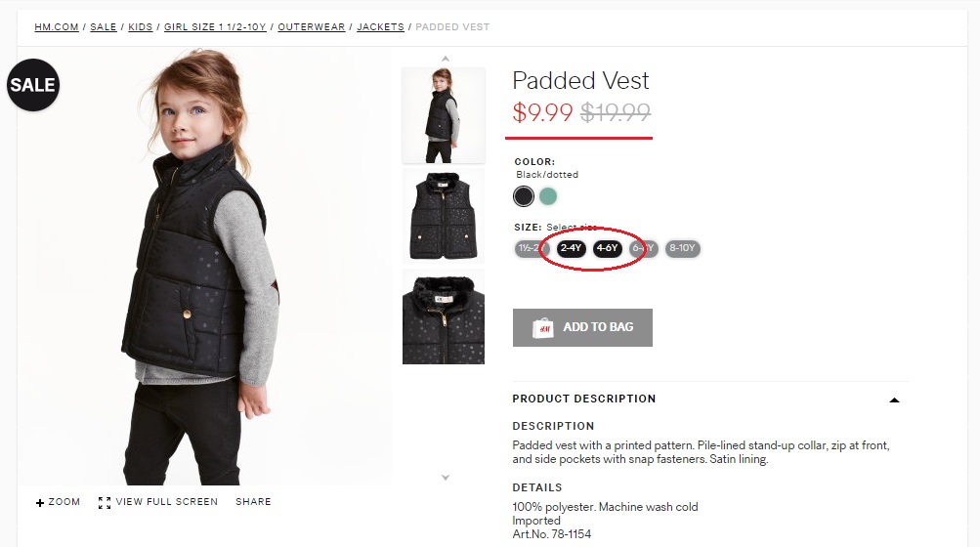Click the Share link below image
This screenshot has width=980, height=547.
click(x=253, y=502)
